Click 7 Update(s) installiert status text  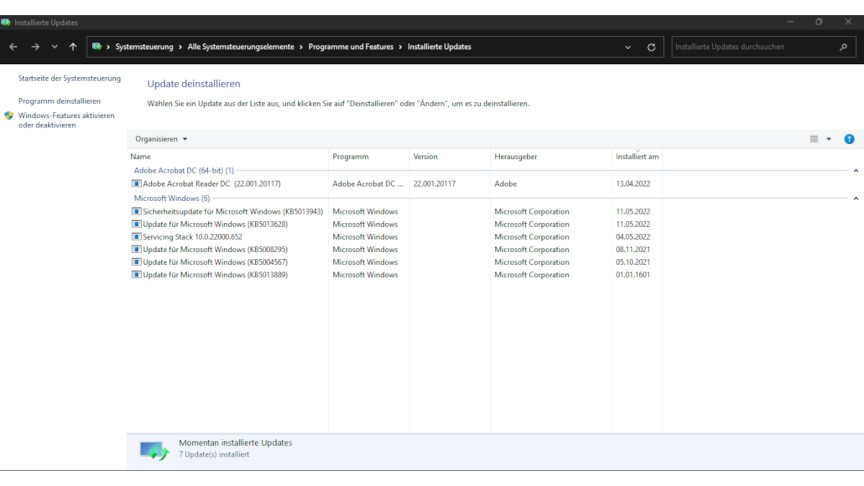(x=214, y=455)
